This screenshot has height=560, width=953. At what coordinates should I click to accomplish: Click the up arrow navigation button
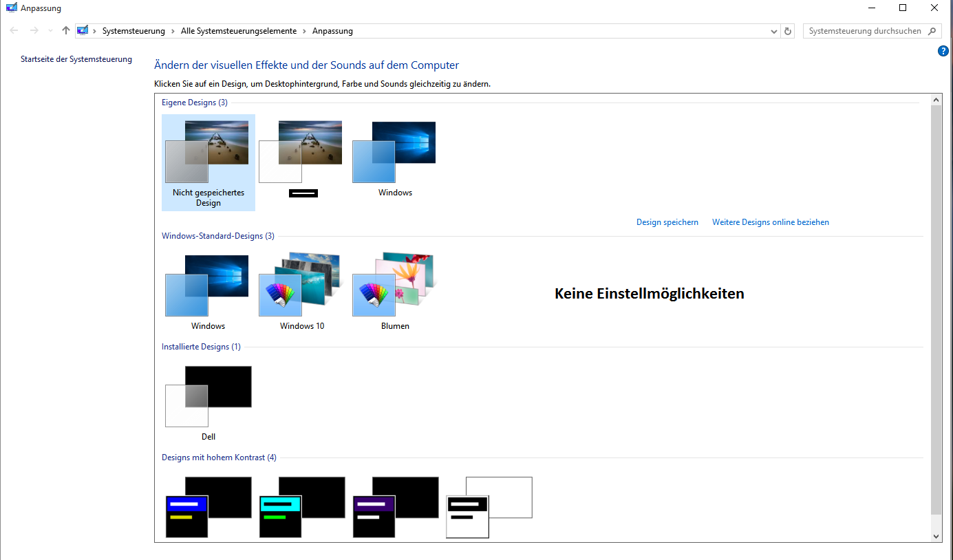click(66, 31)
